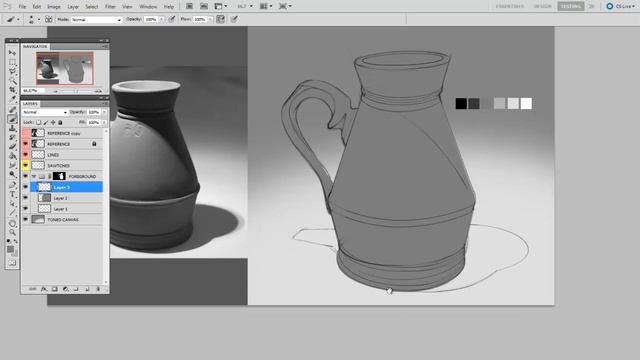Select the History Brush tool
Screen dimensions: 640x360
tap(12, 138)
